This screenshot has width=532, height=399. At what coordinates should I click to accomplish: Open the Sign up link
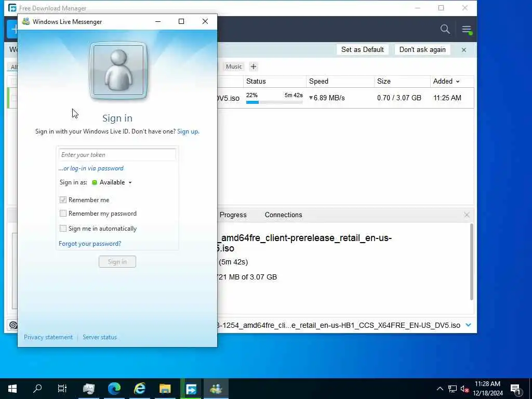(188, 131)
